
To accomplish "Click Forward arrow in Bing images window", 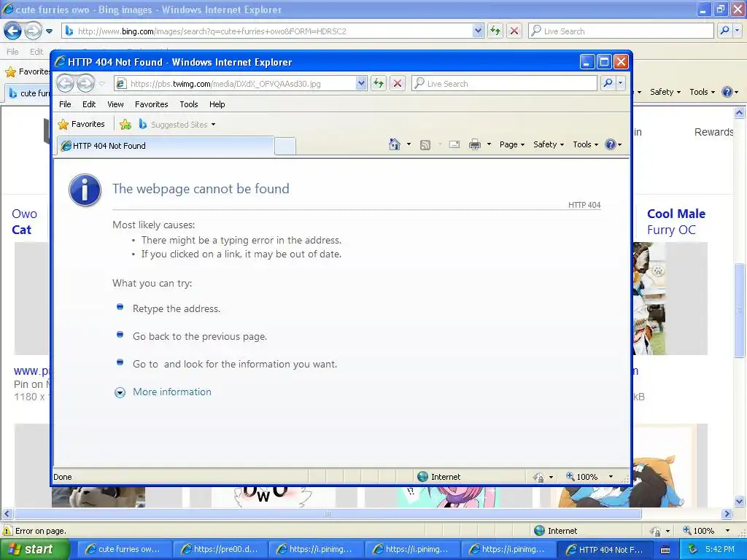I will pyautogui.click(x=33, y=31).
